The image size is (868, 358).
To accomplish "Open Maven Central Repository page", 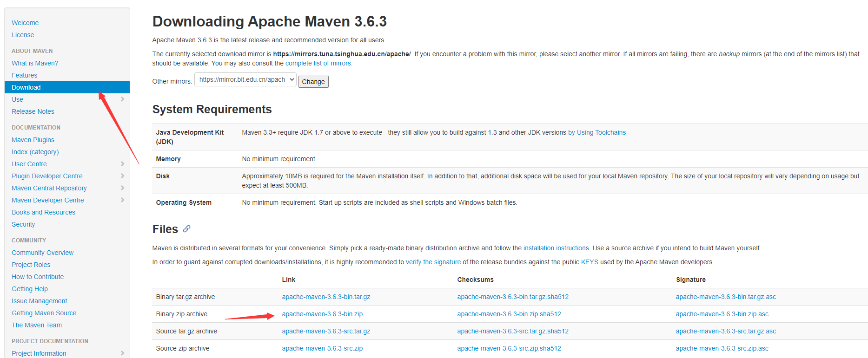I will pos(49,188).
